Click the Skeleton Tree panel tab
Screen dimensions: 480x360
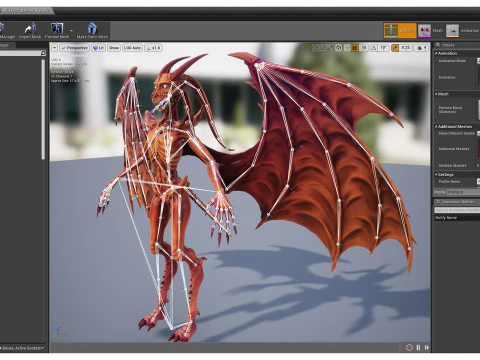[7, 45]
